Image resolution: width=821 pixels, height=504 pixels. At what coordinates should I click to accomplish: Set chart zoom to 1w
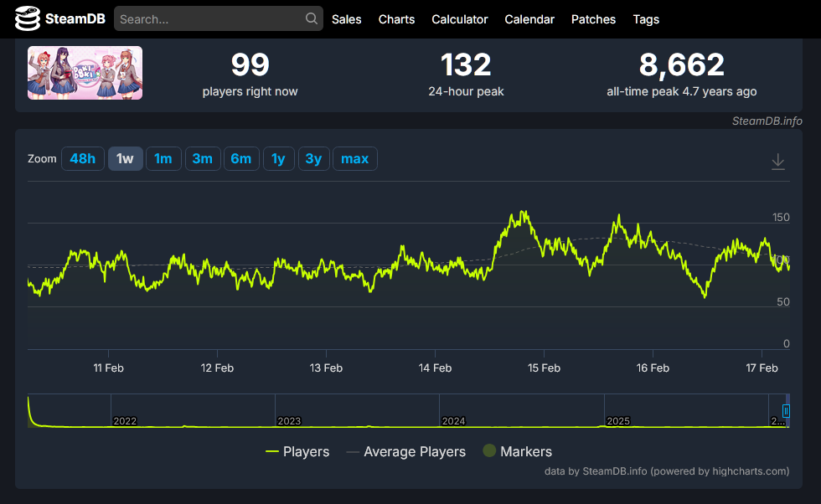[125, 158]
